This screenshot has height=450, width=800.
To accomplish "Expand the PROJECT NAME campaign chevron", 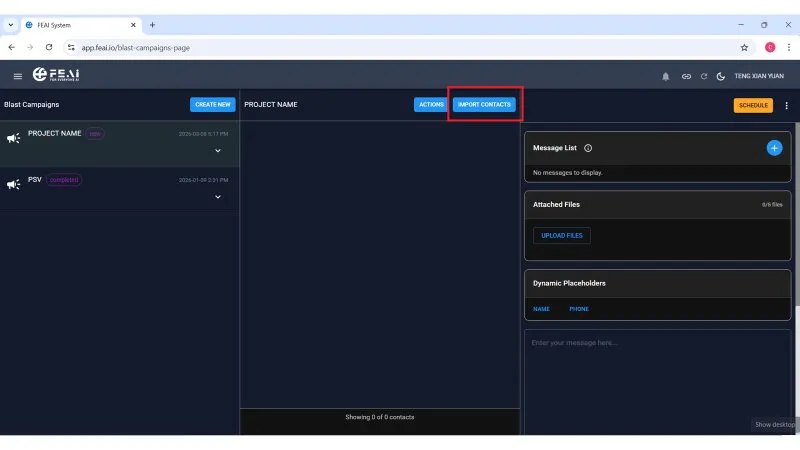I will (x=218, y=151).
